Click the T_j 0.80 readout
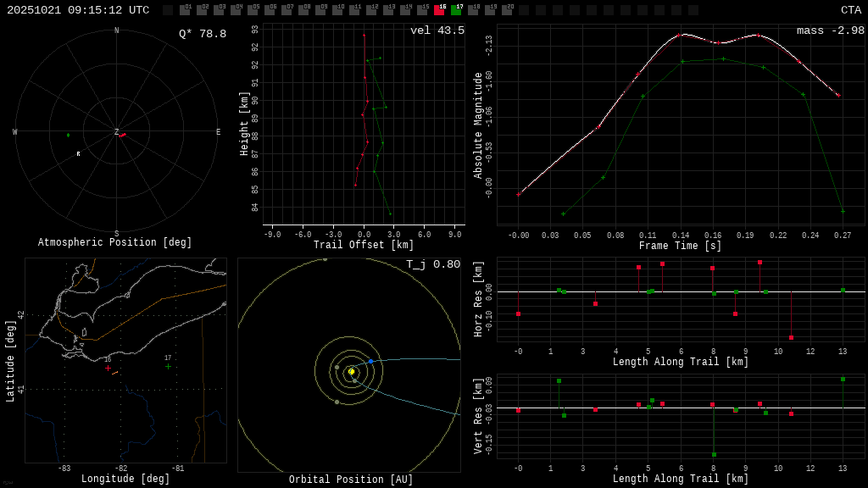Image resolution: width=868 pixels, height=488 pixels. pyautogui.click(x=433, y=264)
